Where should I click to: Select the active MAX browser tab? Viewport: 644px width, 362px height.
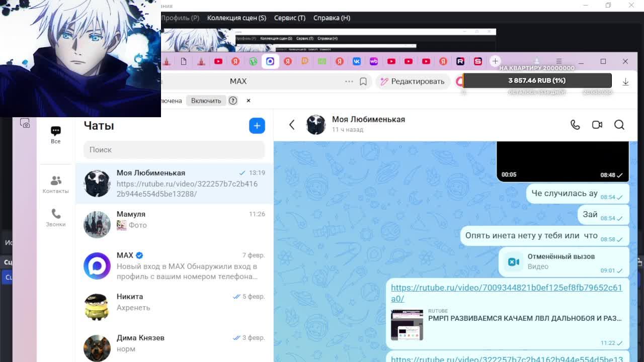[270, 61]
